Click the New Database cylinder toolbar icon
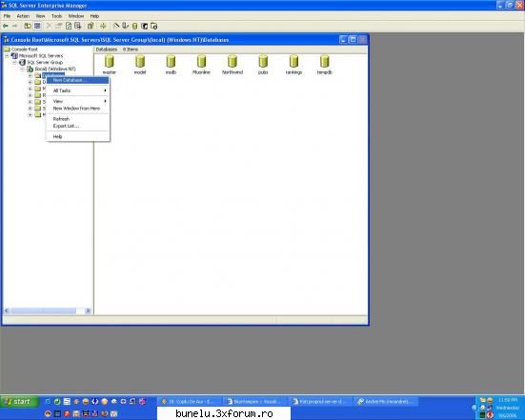This screenshot has height=420, width=525. pos(134,26)
